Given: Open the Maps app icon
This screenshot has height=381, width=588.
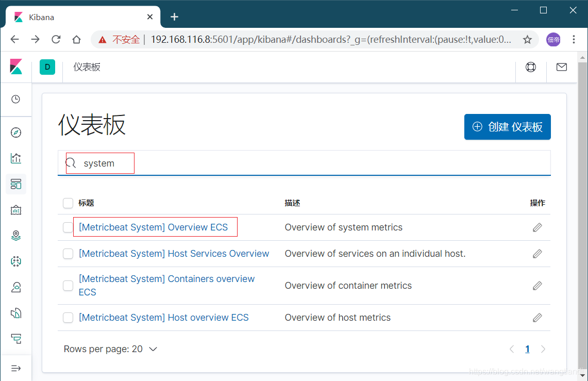Looking at the screenshot, I should pyautogui.click(x=16, y=236).
